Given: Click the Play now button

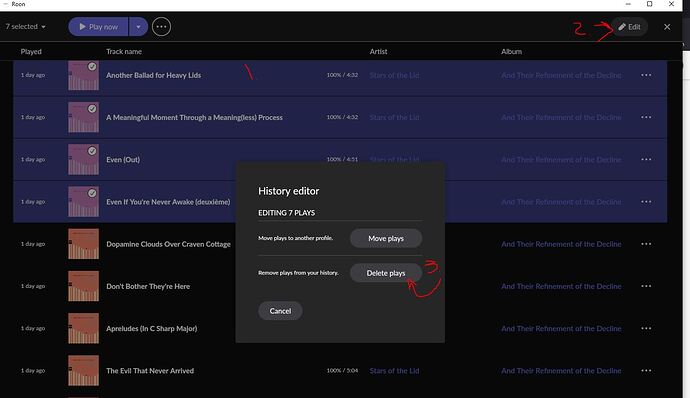Looking at the screenshot, I should pos(99,27).
